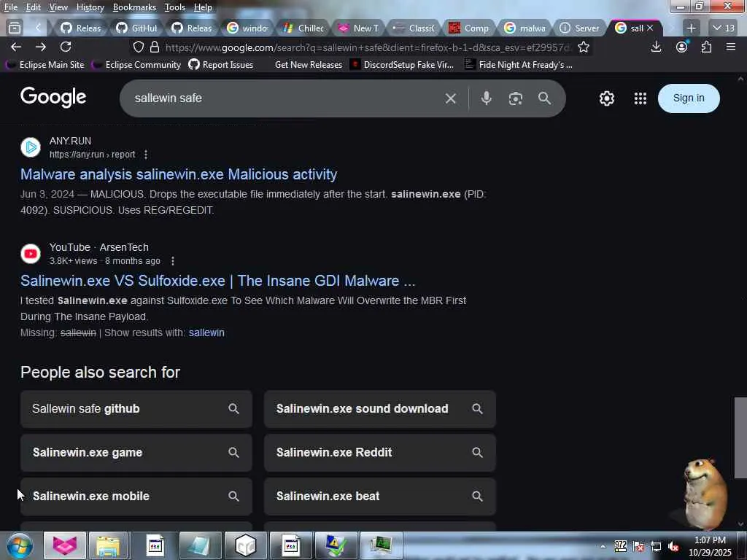
Task: Open the Edit menu
Action: (33, 7)
